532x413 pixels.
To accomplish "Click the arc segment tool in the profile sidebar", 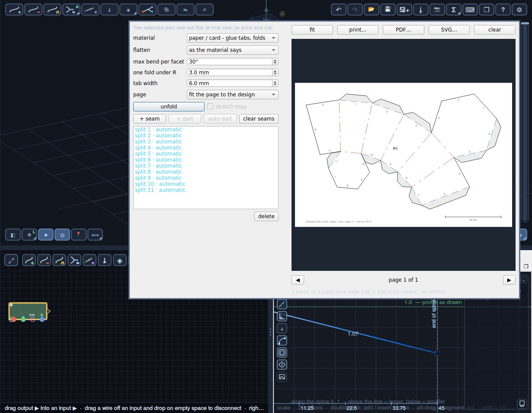I will click(282, 340).
